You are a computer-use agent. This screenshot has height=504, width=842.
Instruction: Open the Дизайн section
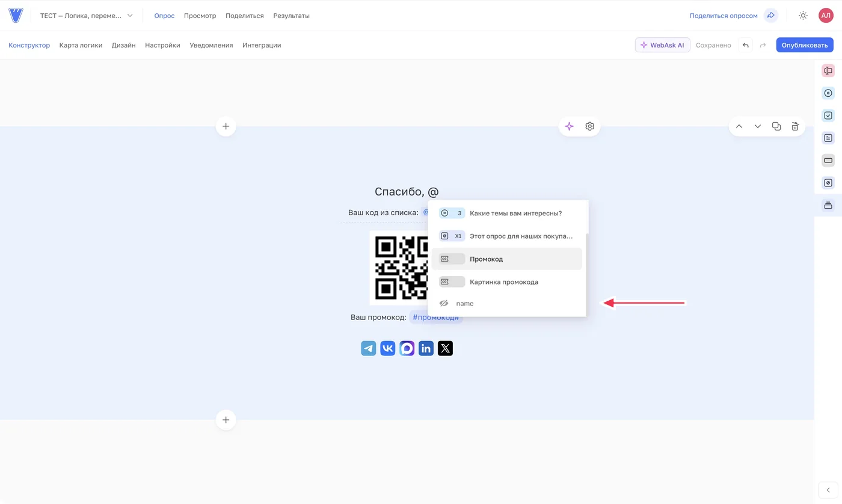(123, 45)
